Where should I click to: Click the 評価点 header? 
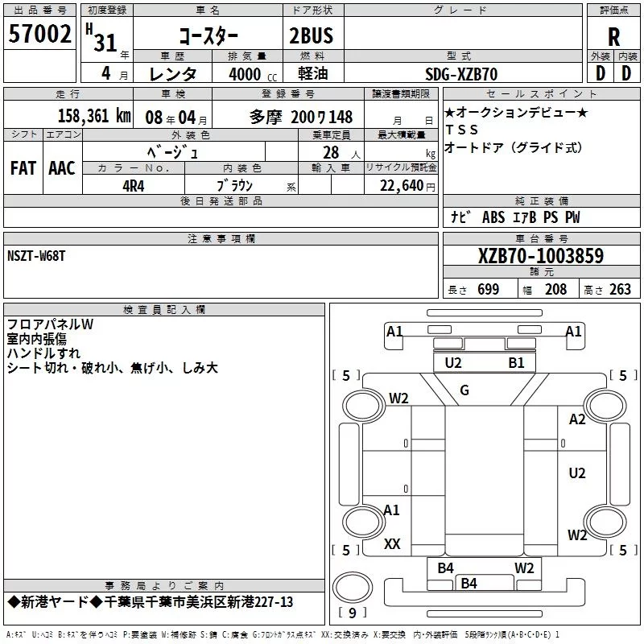pos(613,10)
